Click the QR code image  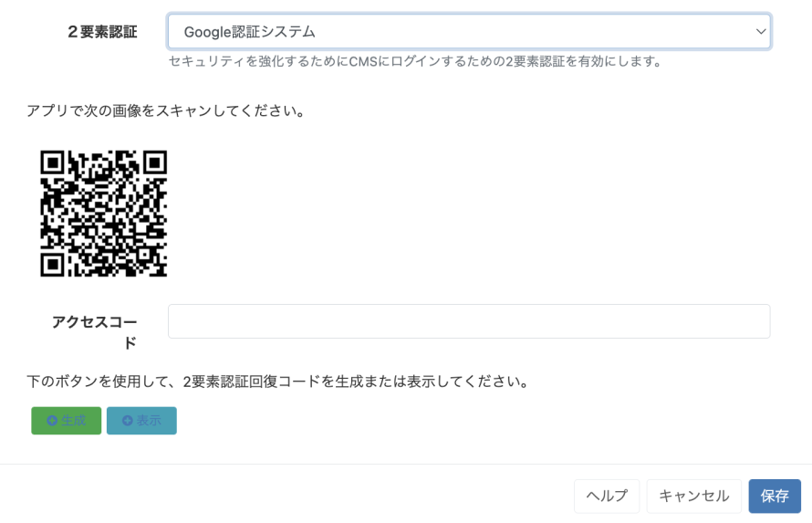[x=104, y=214]
